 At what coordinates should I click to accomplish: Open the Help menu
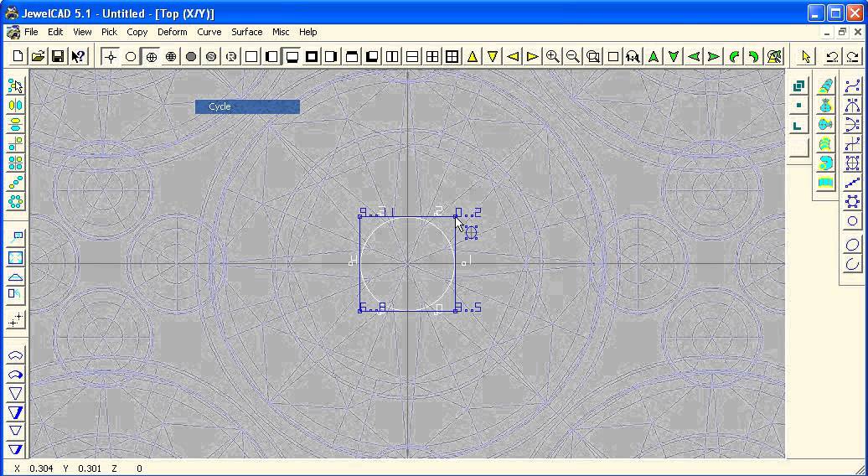click(x=307, y=32)
